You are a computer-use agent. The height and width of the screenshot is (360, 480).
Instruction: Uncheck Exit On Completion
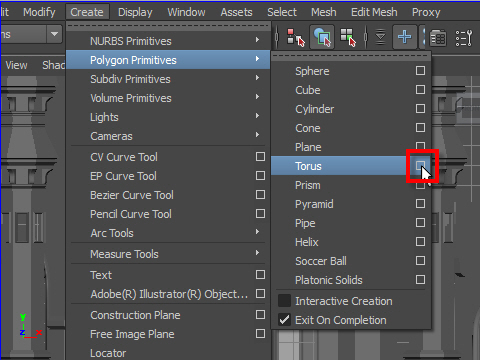(284, 320)
